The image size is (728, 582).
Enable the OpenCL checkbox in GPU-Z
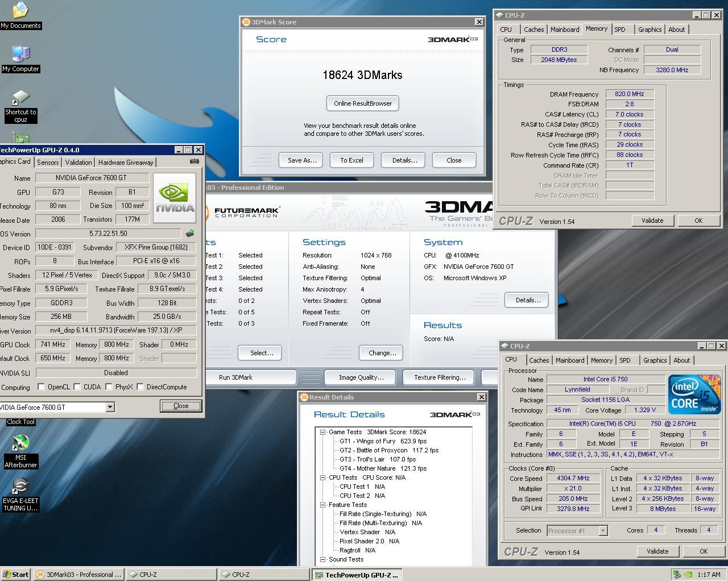tap(41, 387)
